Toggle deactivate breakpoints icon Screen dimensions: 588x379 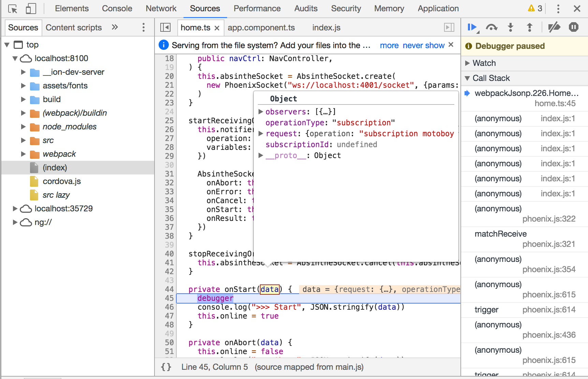point(554,27)
